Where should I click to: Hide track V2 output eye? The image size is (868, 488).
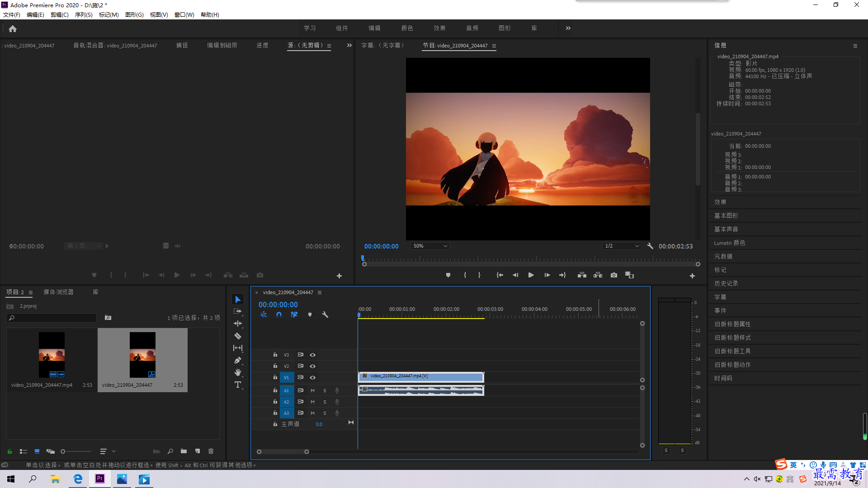(x=312, y=366)
